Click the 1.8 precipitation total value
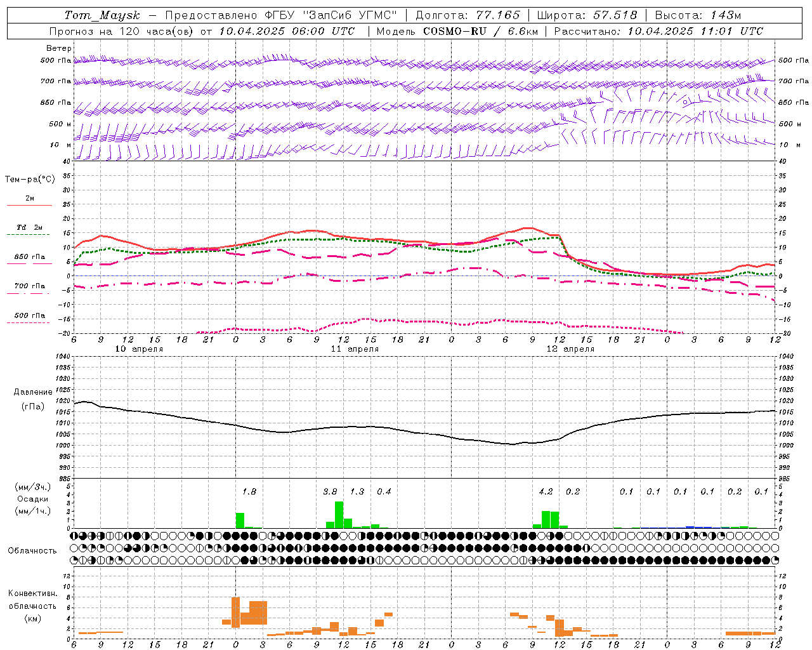812x650 pixels. pos(249,491)
